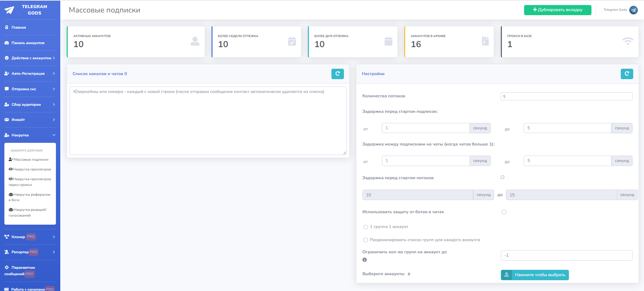The width and height of the screenshot is (644, 291).
Task: Click Нажмите чтобы выбрать accounts button
Action: point(535,275)
